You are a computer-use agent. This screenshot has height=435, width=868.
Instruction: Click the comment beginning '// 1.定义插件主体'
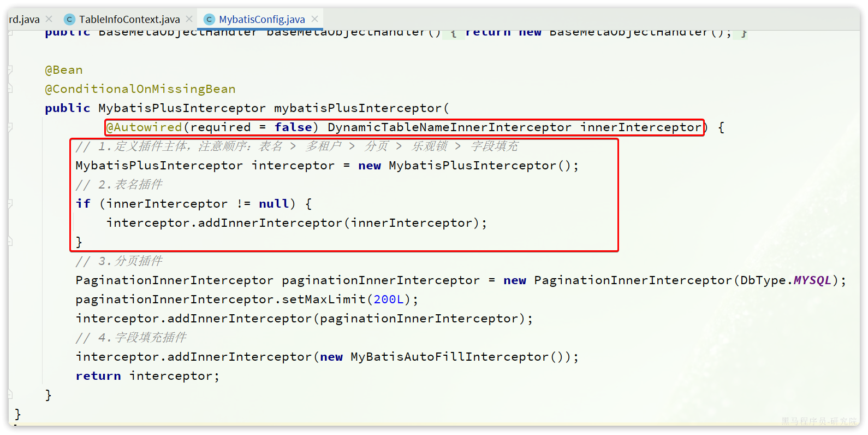coord(297,146)
